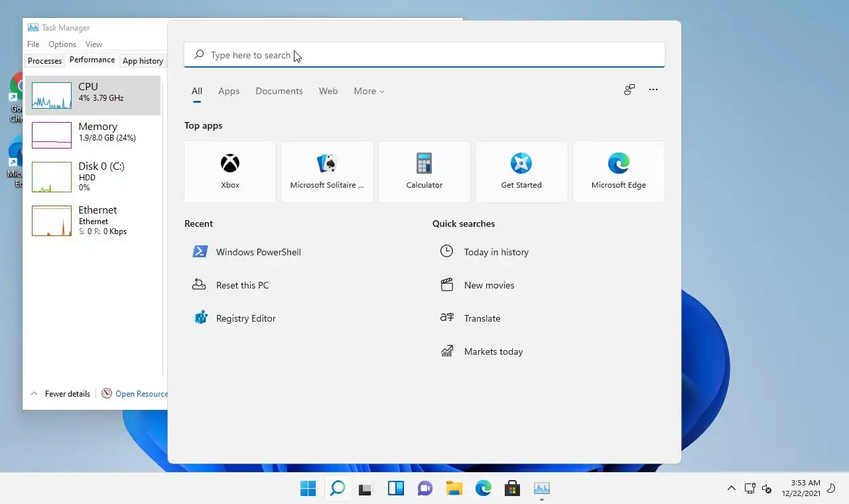Switch to Performance tab in Task Manager
Image resolution: width=849 pixels, height=504 pixels.
[92, 60]
